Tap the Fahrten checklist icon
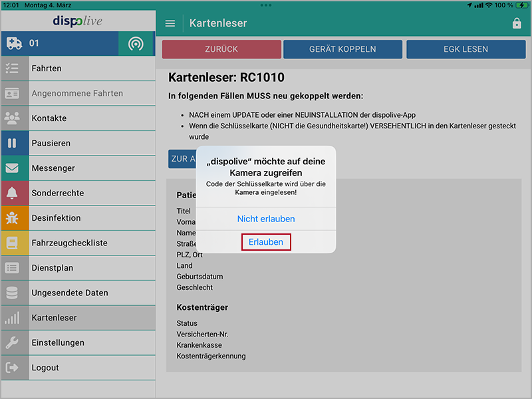The image size is (532, 399). (12, 68)
